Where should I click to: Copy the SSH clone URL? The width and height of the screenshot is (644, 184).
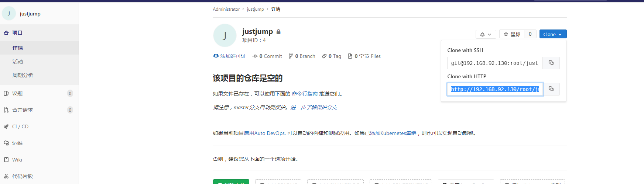point(551,63)
